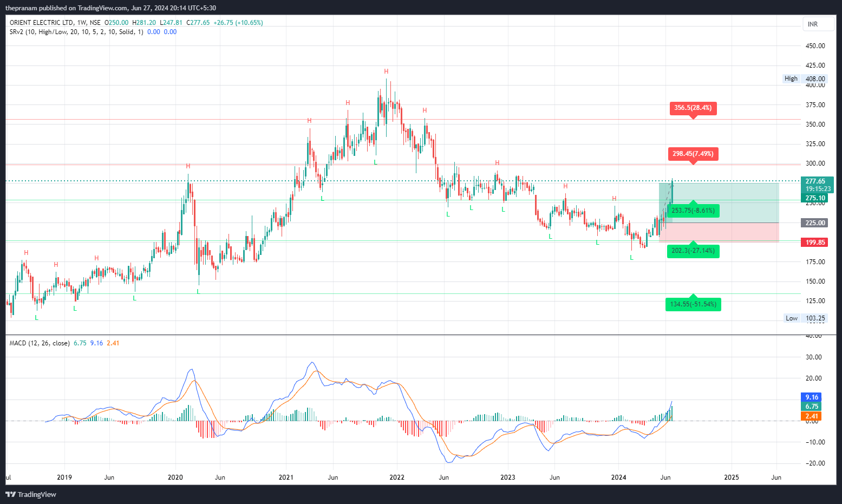Click the orange signal value 2.41 axis tag
The image size is (842, 504).
click(x=811, y=416)
